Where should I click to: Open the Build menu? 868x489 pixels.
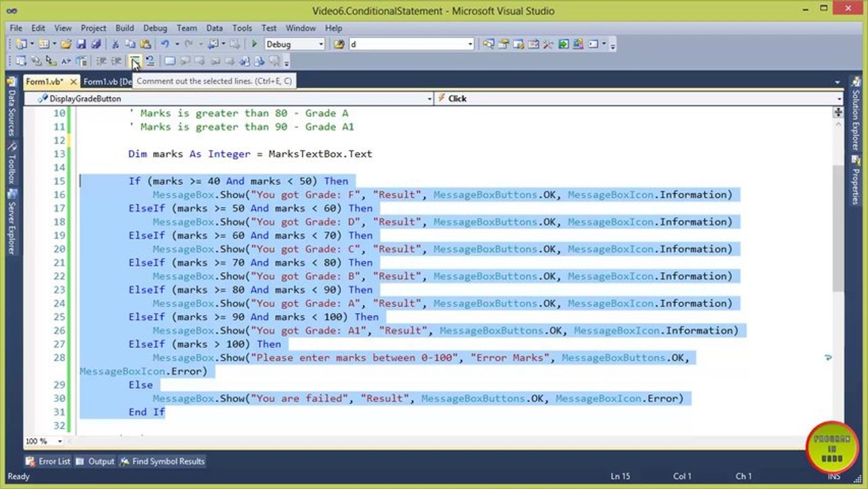(x=124, y=28)
